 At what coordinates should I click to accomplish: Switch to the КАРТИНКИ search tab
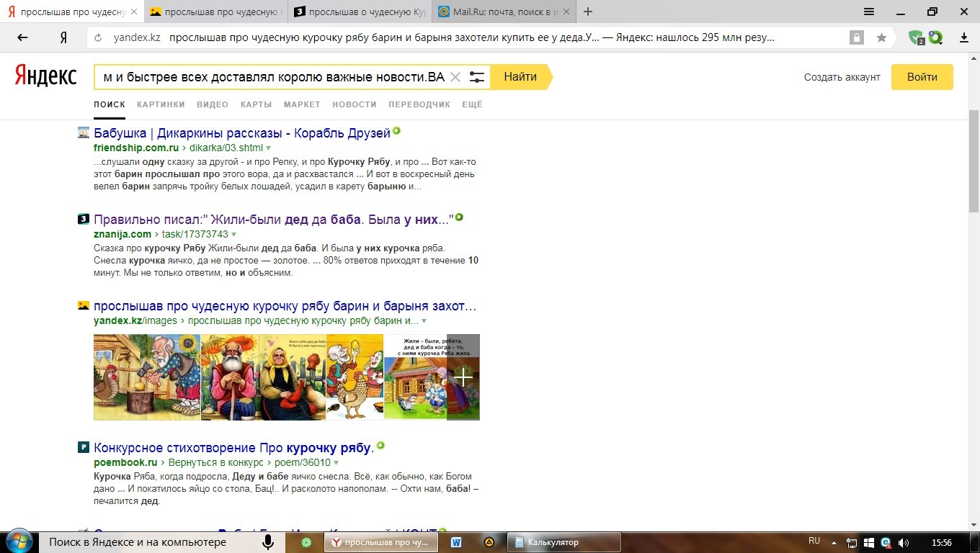(x=161, y=104)
